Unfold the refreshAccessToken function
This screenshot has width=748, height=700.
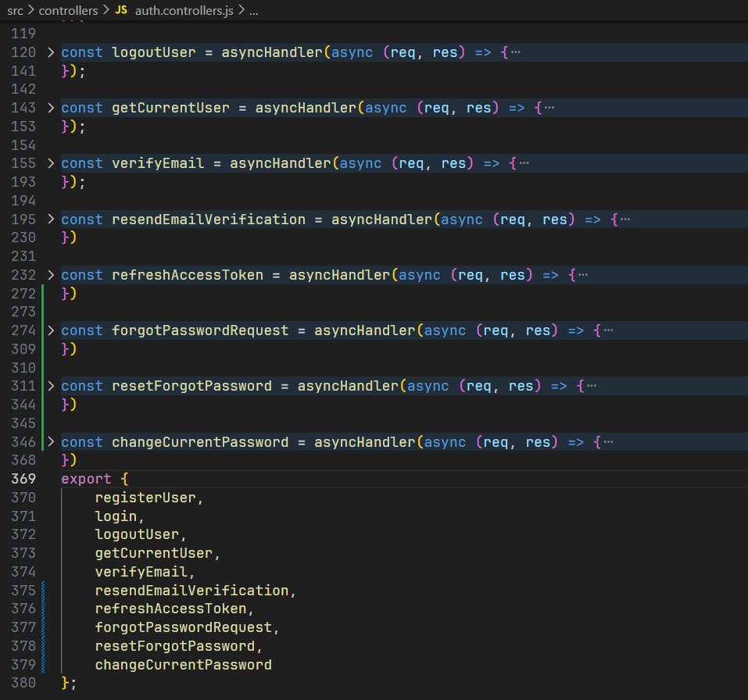click(51, 275)
